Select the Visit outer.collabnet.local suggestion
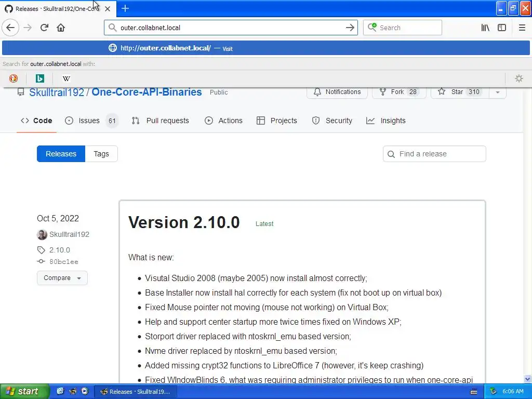532x399 pixels. (x=266, y=48)
